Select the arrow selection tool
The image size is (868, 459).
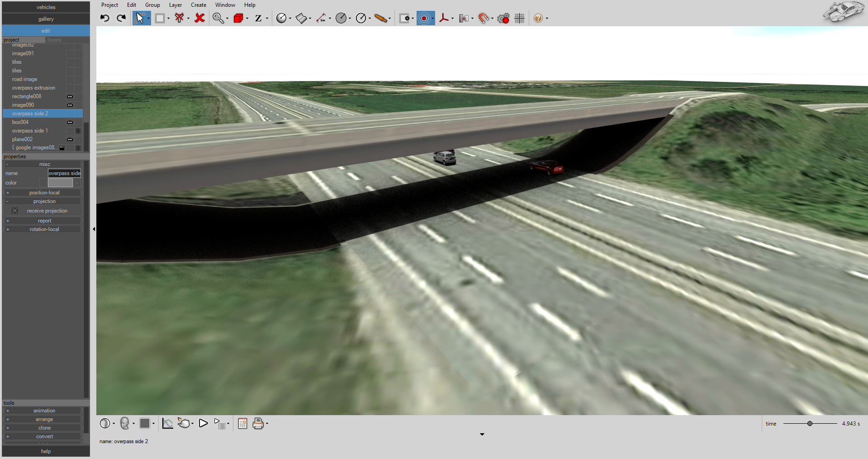[141, 18]
